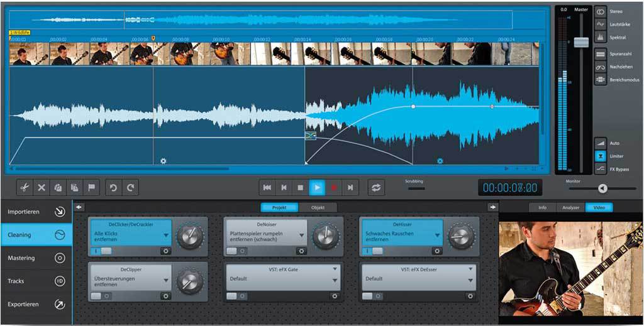
Task: Click the Nachziehen link icon
Action: [601, 67]
